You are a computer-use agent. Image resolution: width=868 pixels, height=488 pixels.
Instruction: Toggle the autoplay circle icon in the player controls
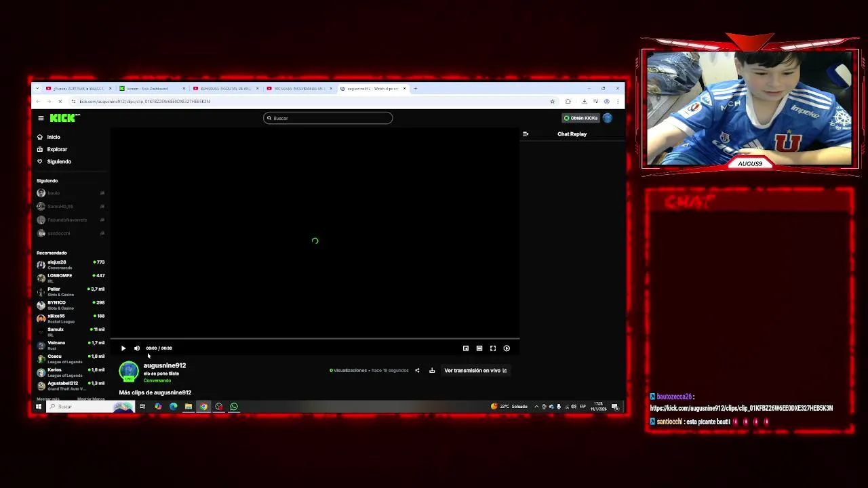(x=507, y=348)
